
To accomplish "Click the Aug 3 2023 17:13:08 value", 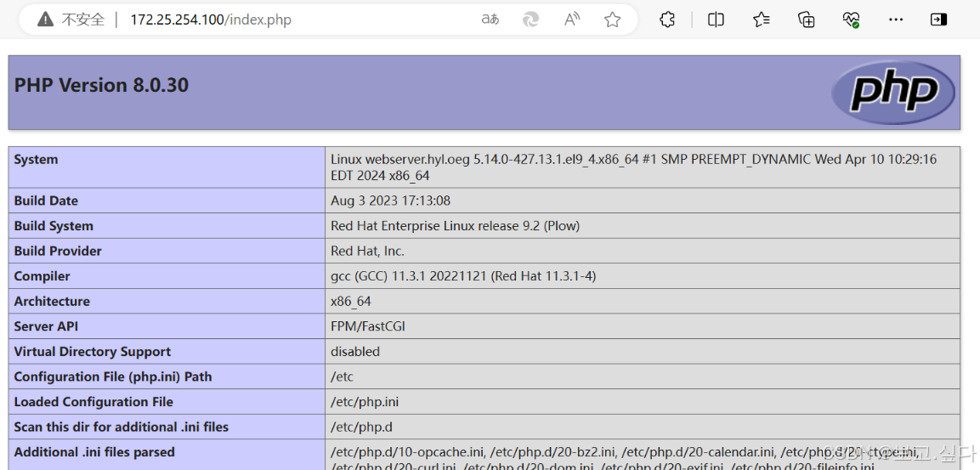I will 391,201.
